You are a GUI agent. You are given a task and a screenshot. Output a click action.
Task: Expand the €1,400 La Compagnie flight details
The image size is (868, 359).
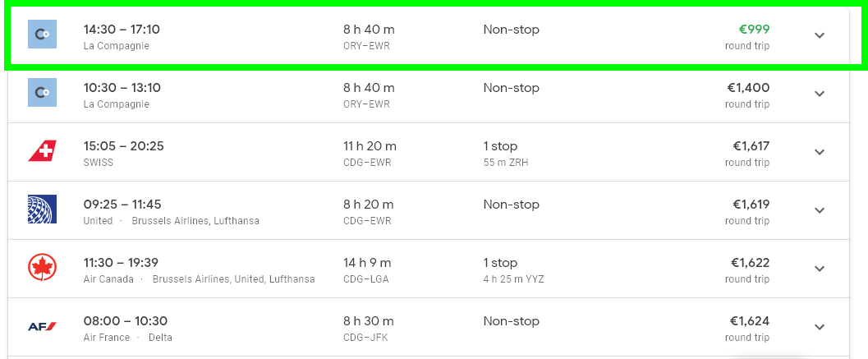820,94
